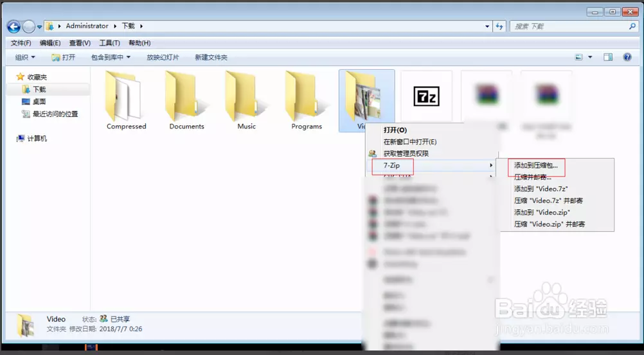
Task: Choose 压缩 "Video.zip" 并邮寄 option
Action: click(550, 224)
